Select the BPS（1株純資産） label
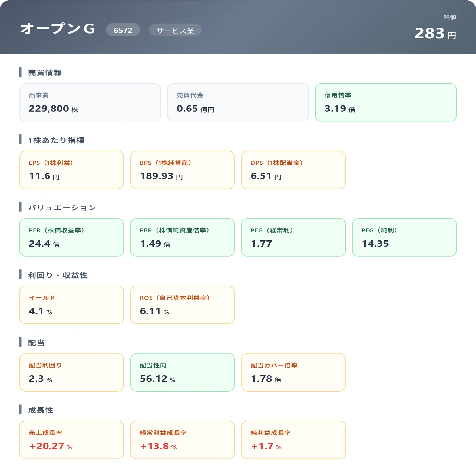The height and width of the screenshot is (476, 476). pos(166,163)
